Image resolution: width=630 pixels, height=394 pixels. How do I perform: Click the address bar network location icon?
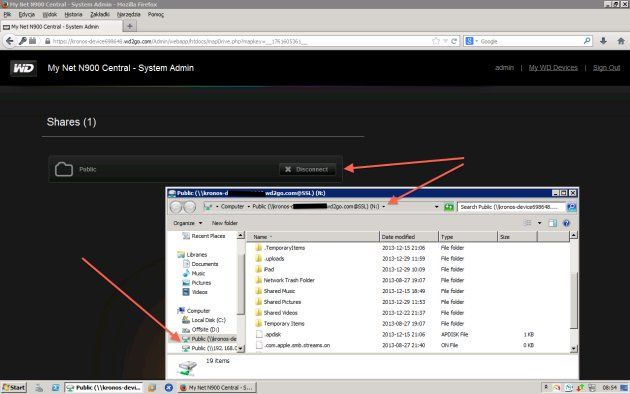point(208,207)
